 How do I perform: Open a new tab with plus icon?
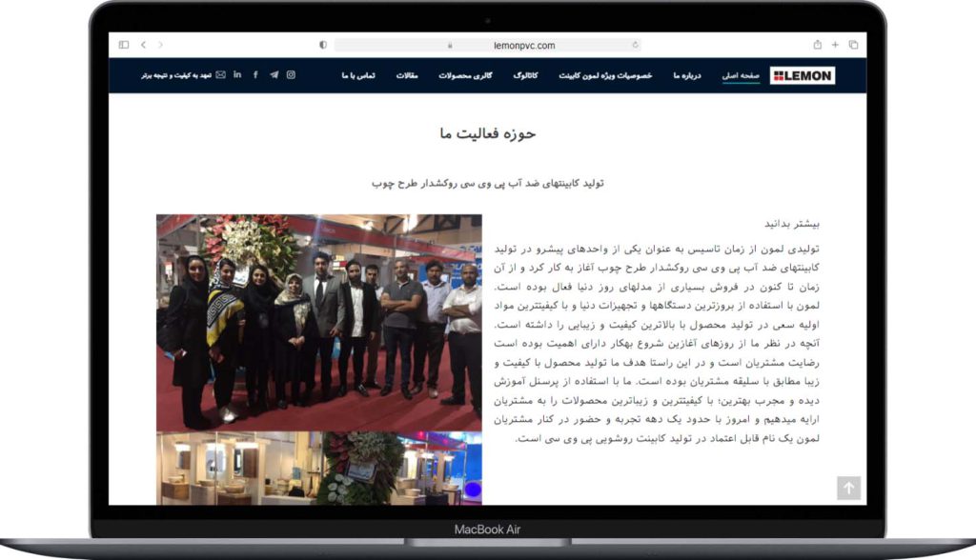(x=835, y=45)
